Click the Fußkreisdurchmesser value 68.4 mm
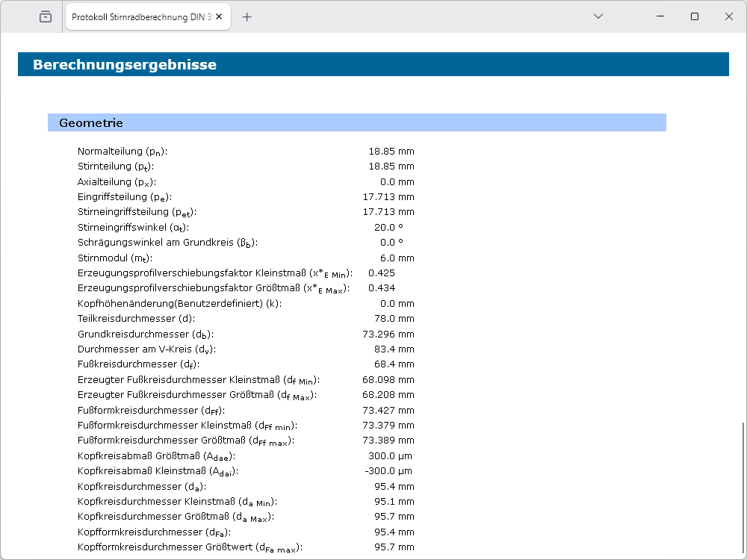This screenshot has height=560, width=747. (x=394, y=364)
